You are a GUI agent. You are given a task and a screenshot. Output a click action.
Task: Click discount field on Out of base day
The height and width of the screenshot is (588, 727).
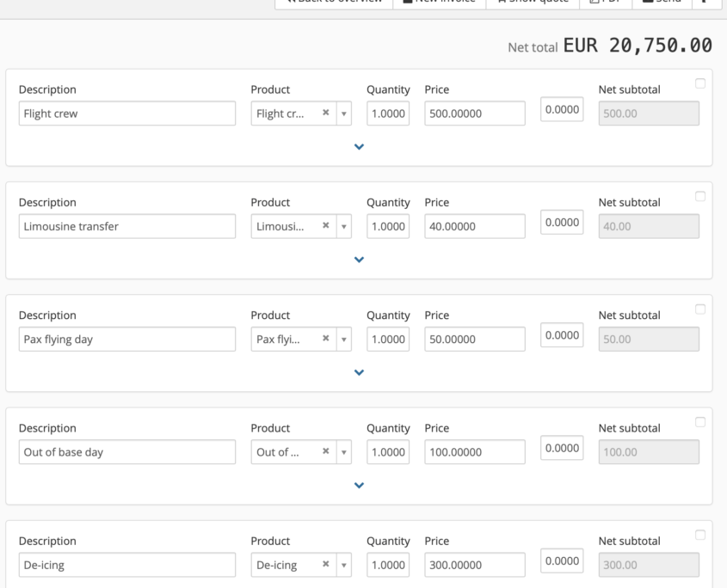click(562, 449)
